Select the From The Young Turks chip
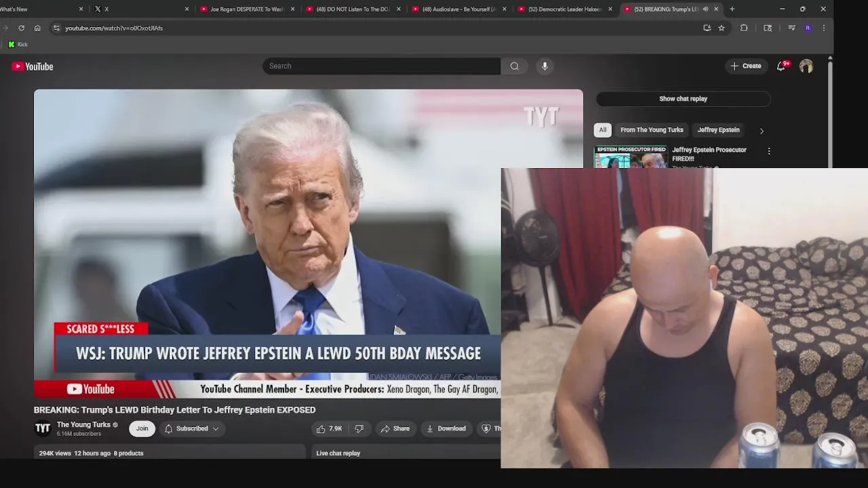This screenshot has height=488, width=868. click(652, 130)
